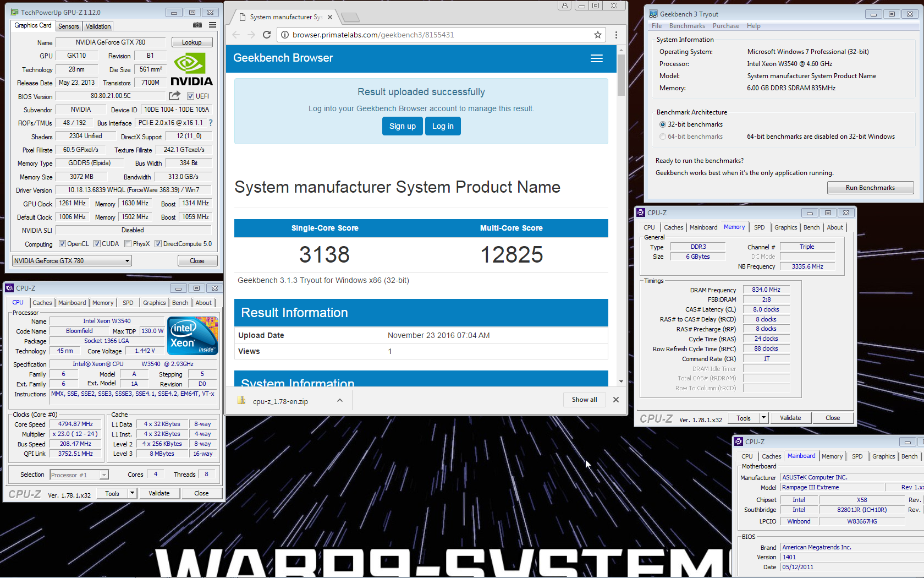Click the Lookup button in GPU-Z

pos(191,42)
